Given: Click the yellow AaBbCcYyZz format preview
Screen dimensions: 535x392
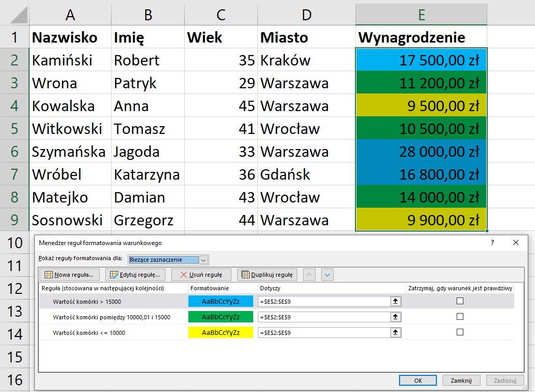Looking at the screenshot, I should (x=221, y=332).
